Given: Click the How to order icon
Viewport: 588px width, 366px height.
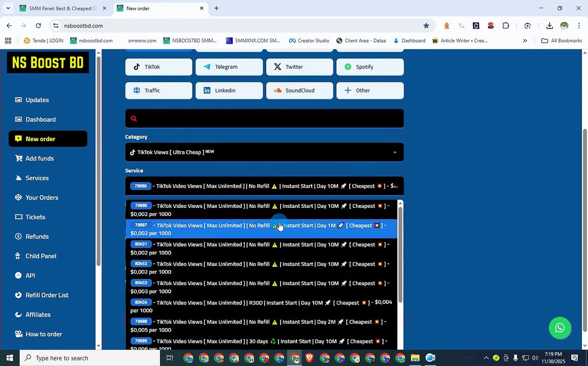Looking at the screenshot, I should pyautogui.click(x=18, y=334).
